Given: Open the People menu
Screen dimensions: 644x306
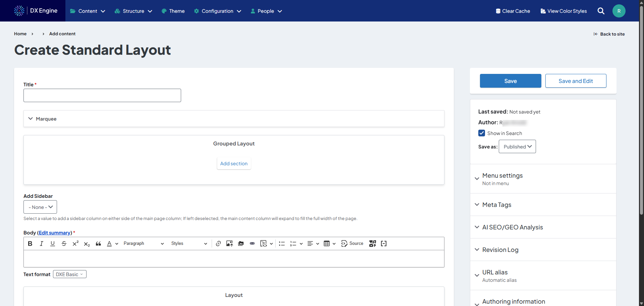Looking at the screenshot, I should click(x=266, y=11).
